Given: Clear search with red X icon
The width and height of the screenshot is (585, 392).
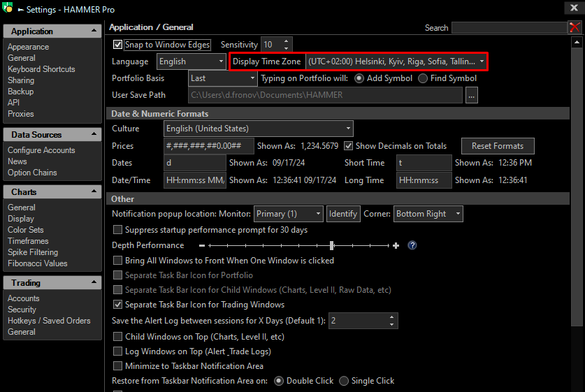Looking at the screenshot, I should [x=575, y=27].
